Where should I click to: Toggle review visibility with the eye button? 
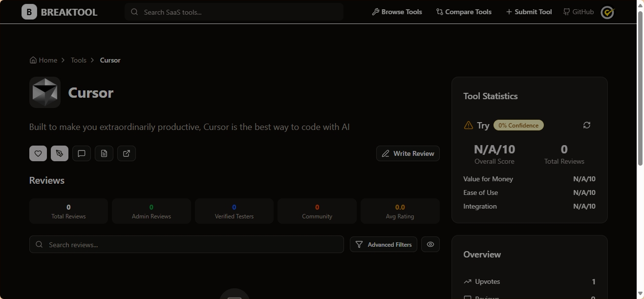pos(430,244)
